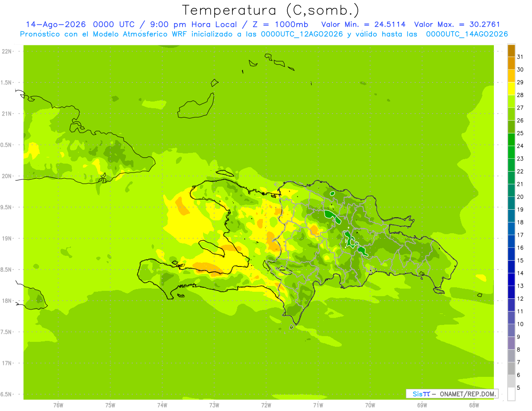This screenshot has height=411, width=532.
Task: Pick the purple swatch between 8 and 9
Action: point(511,343)
